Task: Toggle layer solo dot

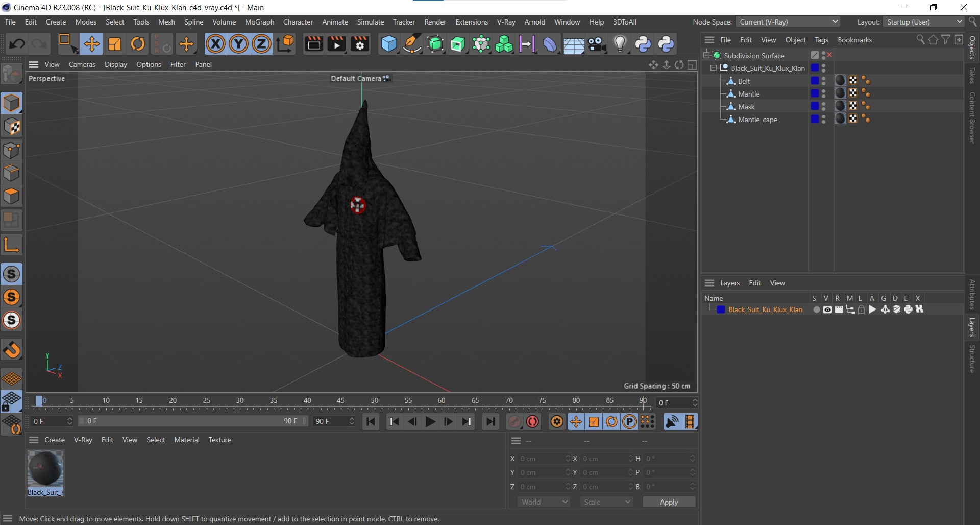Action: (x=816, y=309)
